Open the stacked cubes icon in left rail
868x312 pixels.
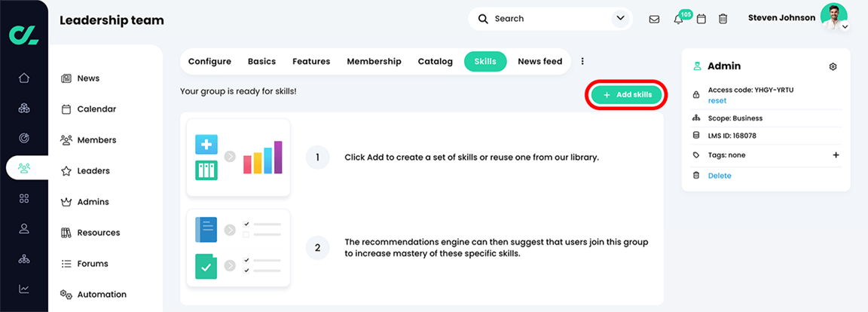tap(24, 108)
